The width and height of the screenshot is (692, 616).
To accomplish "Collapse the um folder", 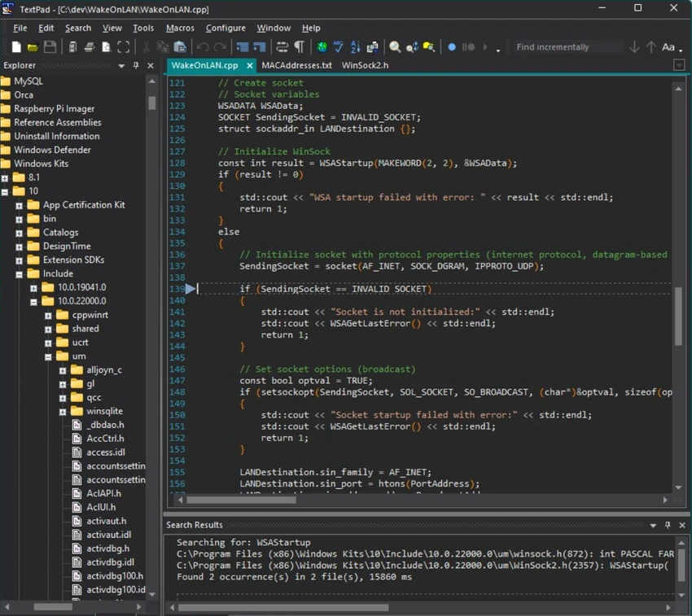I will tap(48, 357).
